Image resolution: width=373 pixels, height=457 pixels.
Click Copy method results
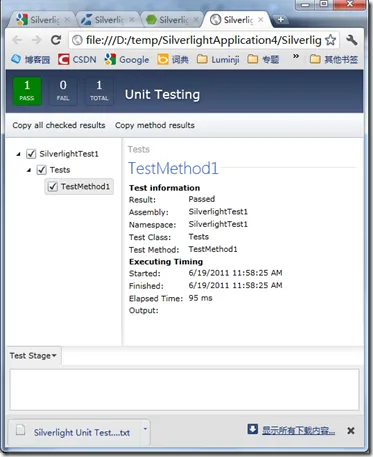coord(155,125)
